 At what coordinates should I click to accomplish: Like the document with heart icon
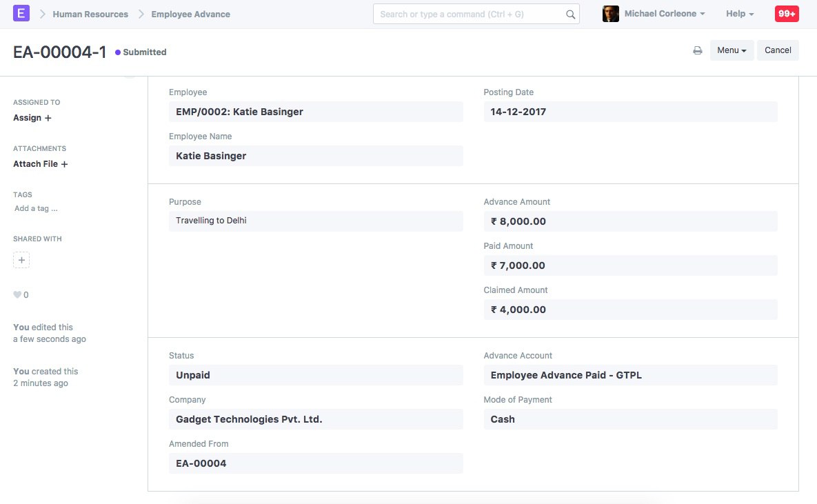[17, 295]
